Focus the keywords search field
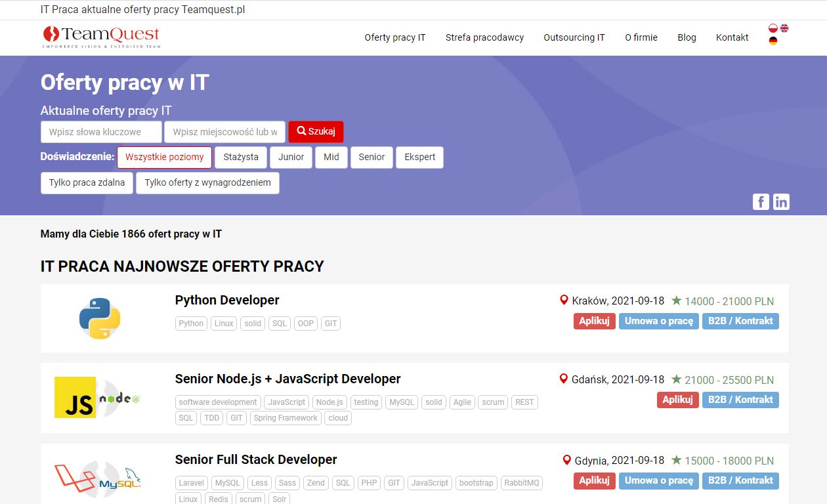This screenshot has width=827, height=504. (101, 132)
